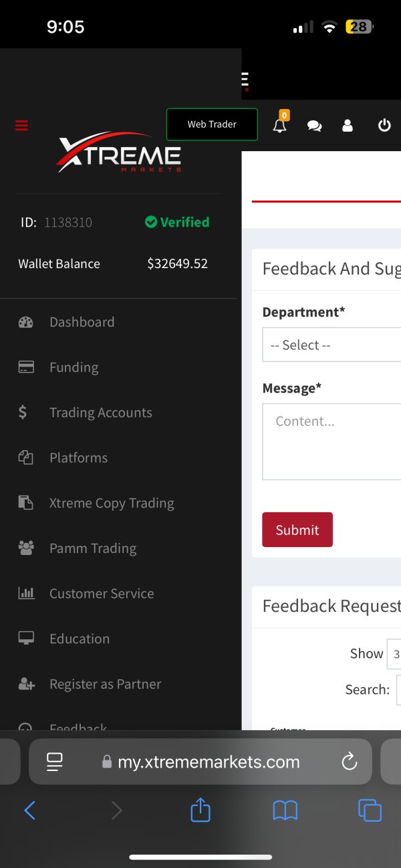This screenshot has height=868, width=401.
Task: Open the chat messages icon
Action: tap(314, 126)
